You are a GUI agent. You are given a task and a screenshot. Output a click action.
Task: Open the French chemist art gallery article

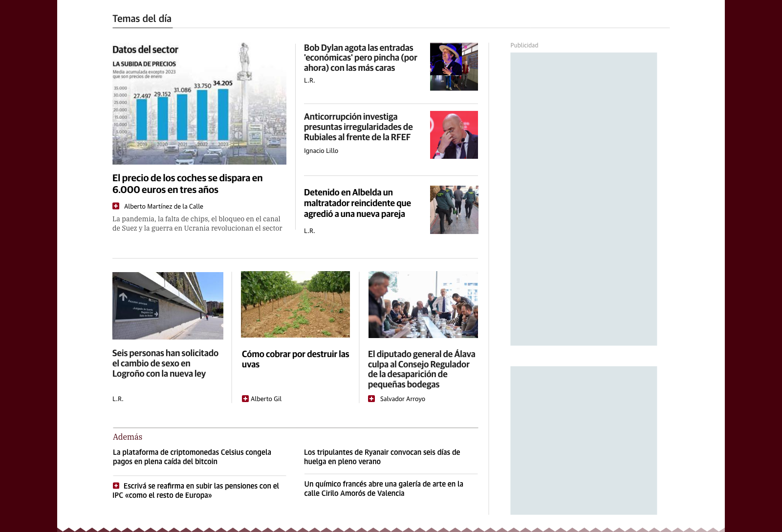(383, 489)
